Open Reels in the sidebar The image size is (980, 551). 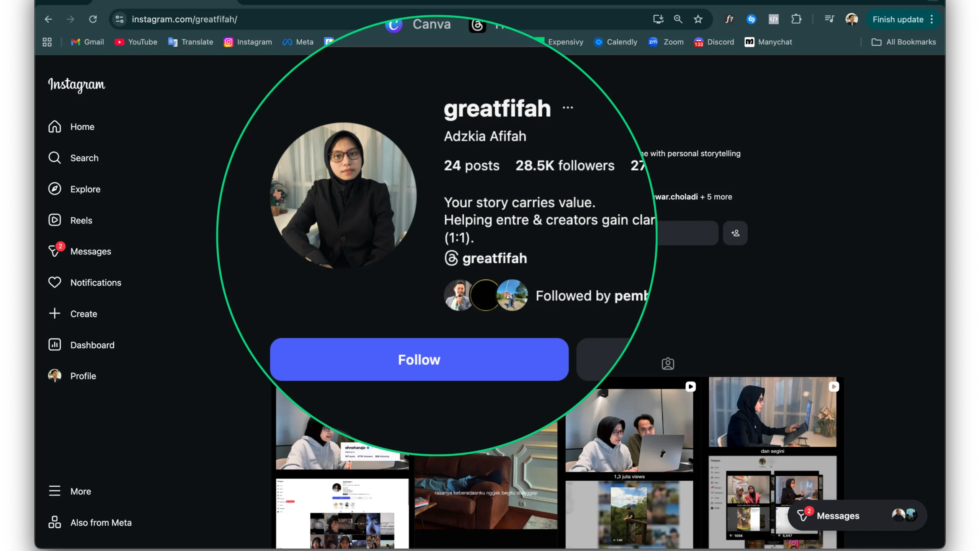(x=70, y=220)
